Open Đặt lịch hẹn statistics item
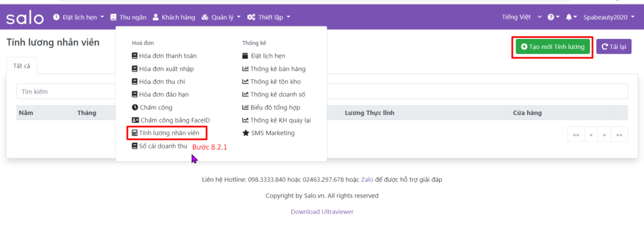 (264, 56)
